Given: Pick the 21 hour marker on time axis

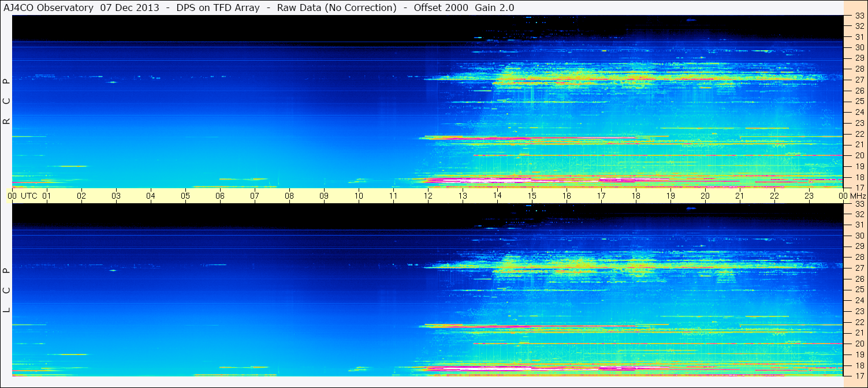Looking at the screenshot, I should [x=740, y=196].
